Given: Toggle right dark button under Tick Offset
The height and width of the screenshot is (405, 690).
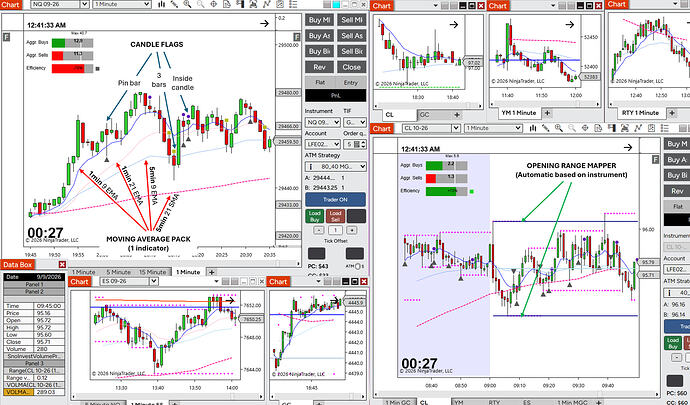Looking at the screenshot, I should 354,253.
